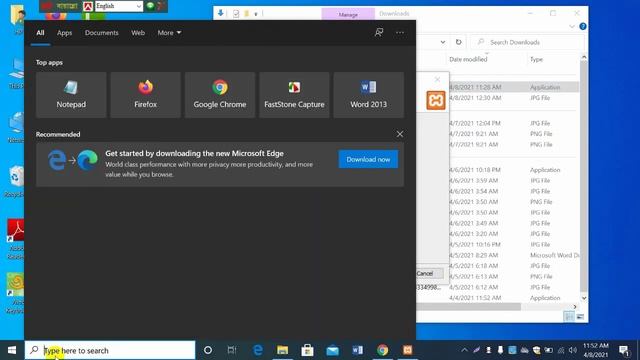Image resolution: width=640 pixels, height=360 pixels.
Task: Open File Explorer help icon
Action: (x=583, y=27)
